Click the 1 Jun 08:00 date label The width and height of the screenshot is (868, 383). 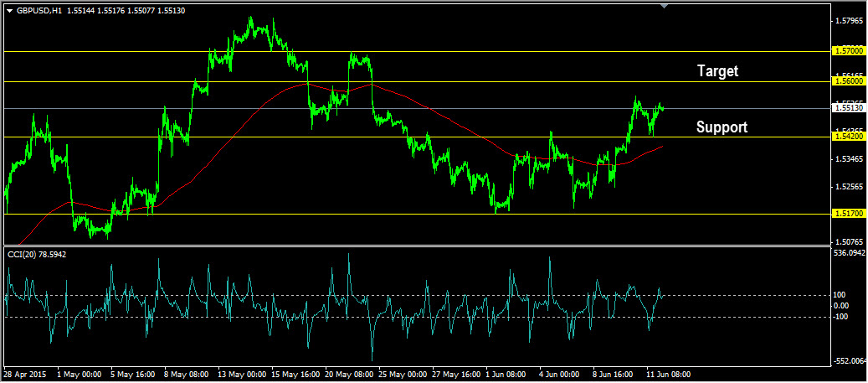[x=507, y=374]
